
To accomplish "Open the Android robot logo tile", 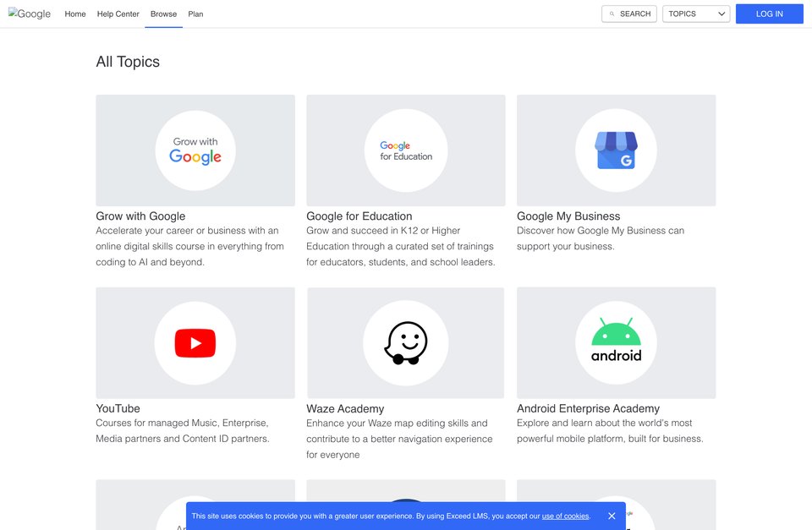I will tap(617, 342).
